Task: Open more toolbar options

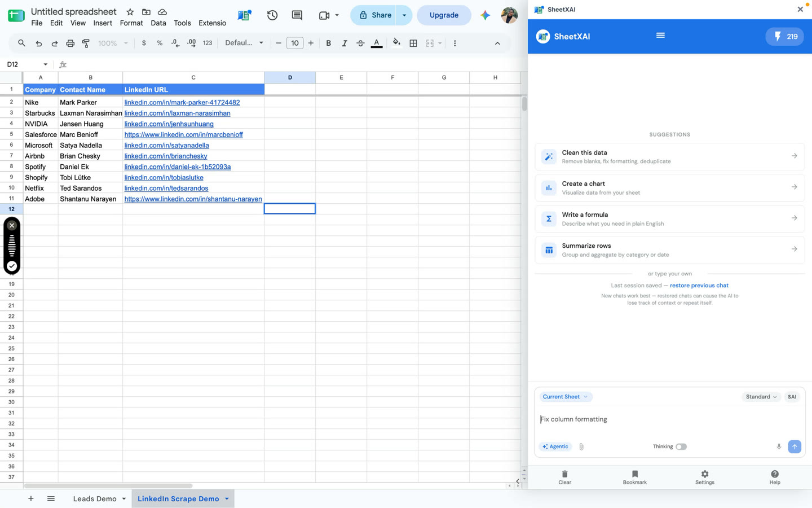Action: tap(454, 43)
